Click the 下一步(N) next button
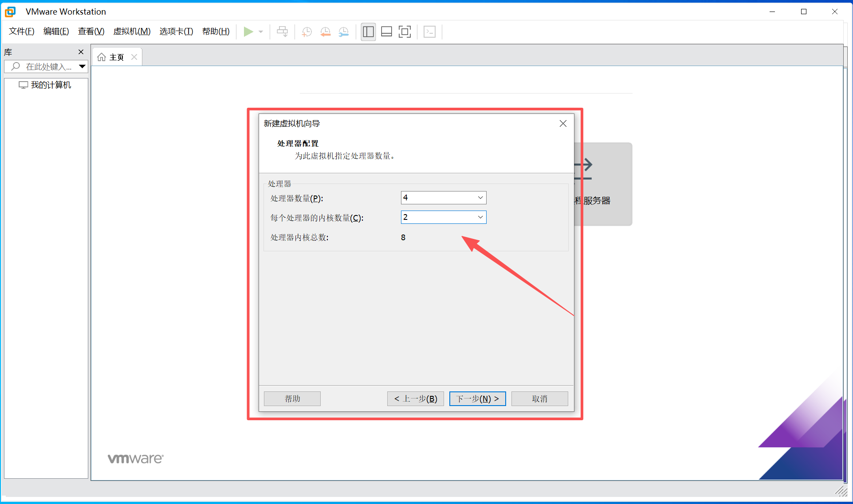Image resolution: width=853 pixels, height=504 pixels. pos(477,399)
